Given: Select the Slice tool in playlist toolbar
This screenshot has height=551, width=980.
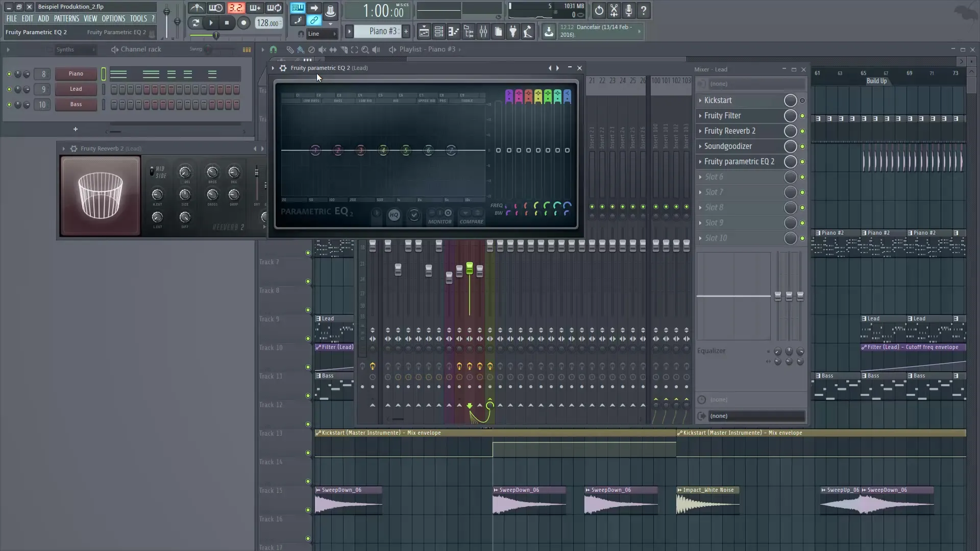Looking at the screenshot, I should click(345, 49).
